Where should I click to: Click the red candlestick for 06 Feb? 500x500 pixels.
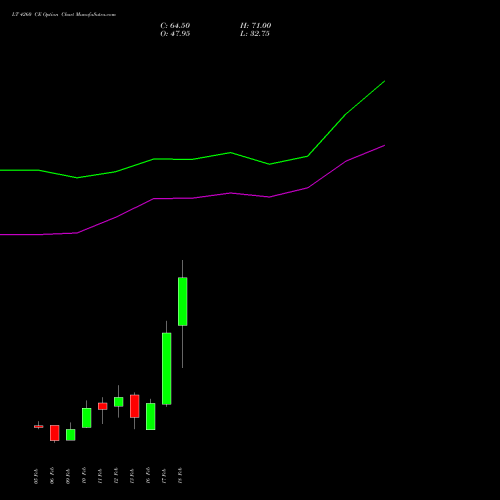55,433
